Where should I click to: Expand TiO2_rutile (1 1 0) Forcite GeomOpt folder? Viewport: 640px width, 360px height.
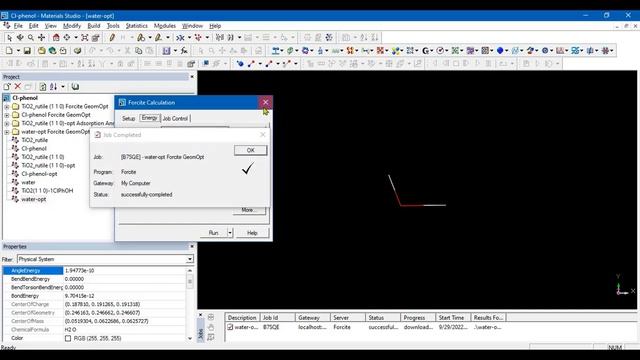pos(7,107)
